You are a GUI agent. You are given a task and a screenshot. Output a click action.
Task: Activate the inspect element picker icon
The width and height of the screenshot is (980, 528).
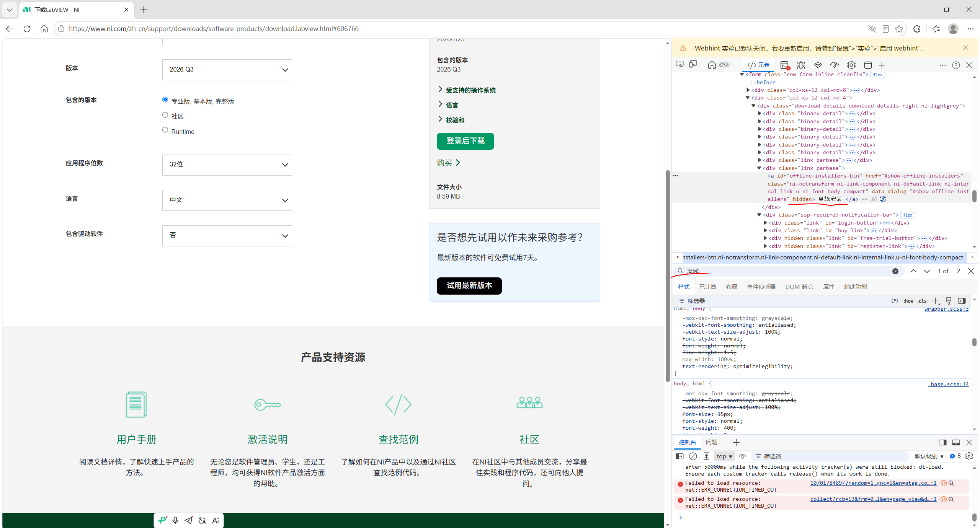[680, 65]
